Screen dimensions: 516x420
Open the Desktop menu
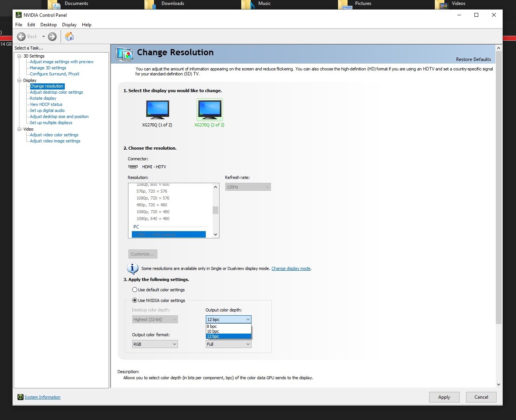48,25
